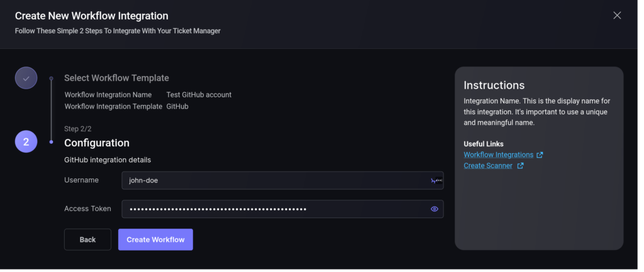Click the completed step checkmark circle
This screenshot has height=272, width=644.
[x=26, y=78]
